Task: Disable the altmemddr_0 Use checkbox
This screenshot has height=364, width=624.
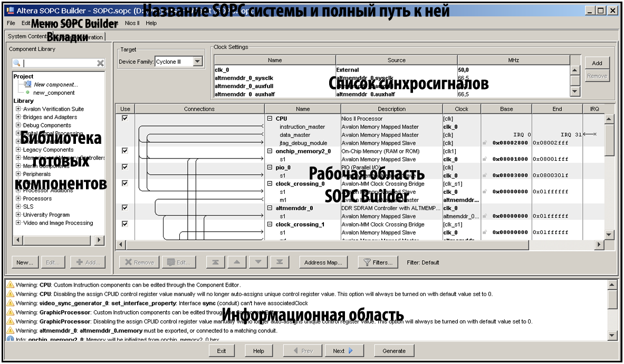Action: pyautogui.click(x=125, y=208)
